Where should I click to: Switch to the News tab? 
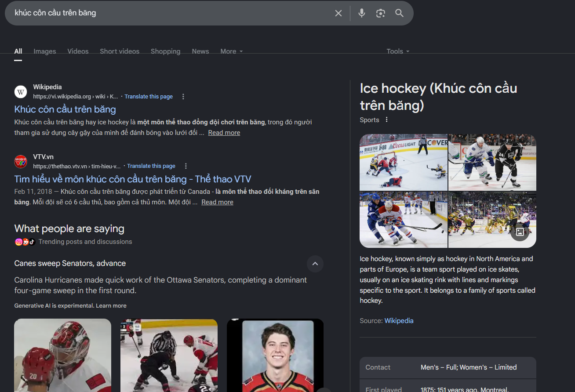(x=200, y=51)
